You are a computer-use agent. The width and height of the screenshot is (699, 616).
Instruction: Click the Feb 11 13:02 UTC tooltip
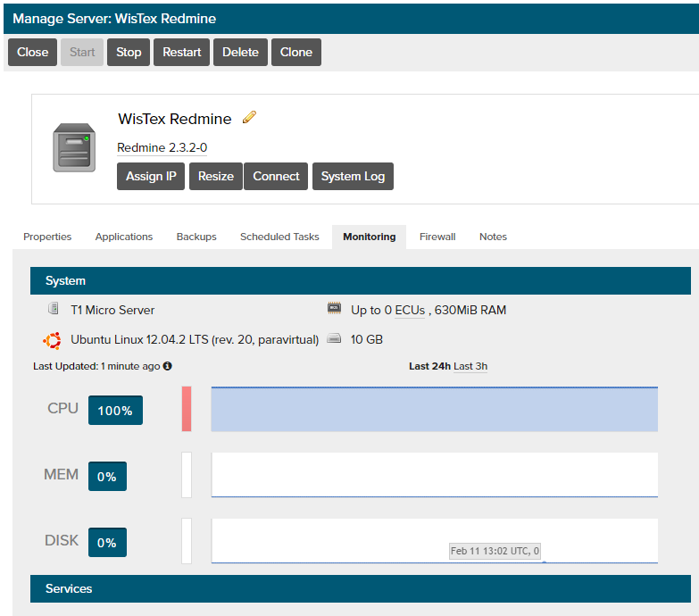[x=495, y=551]
